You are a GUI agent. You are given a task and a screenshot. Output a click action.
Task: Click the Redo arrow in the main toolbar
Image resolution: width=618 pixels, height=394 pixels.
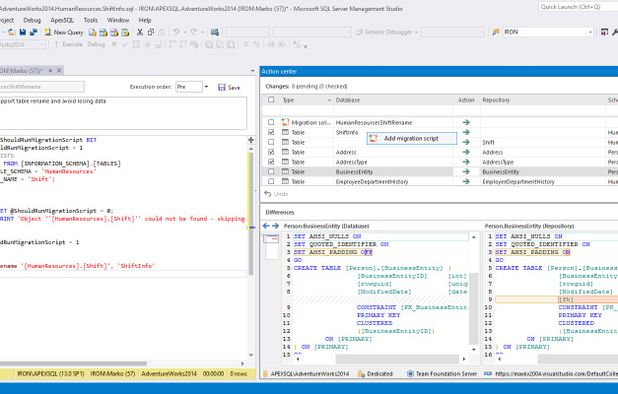194,32
